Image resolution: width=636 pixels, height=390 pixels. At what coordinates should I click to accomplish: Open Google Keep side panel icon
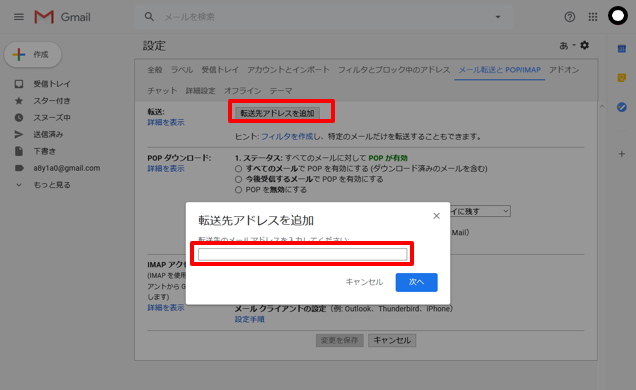(622, 77)
